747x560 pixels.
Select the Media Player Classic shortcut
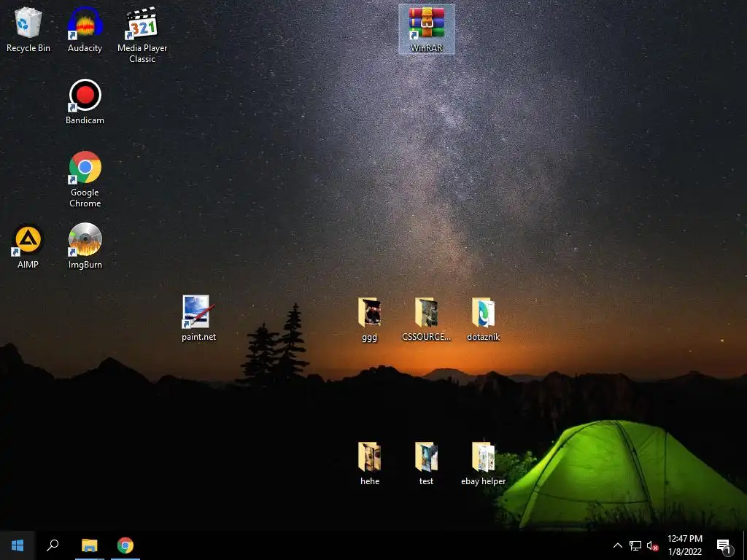point(142,35)
